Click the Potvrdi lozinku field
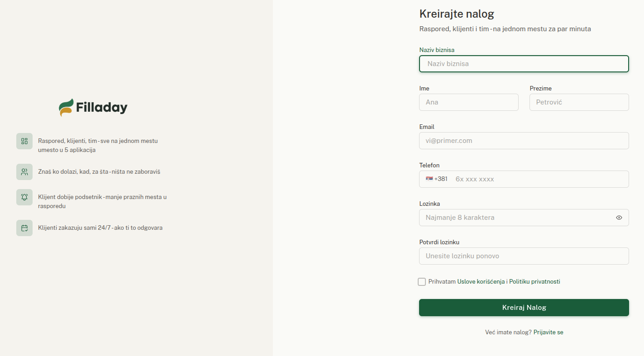This screenshot has height=356, width=644. pos(524,256)
